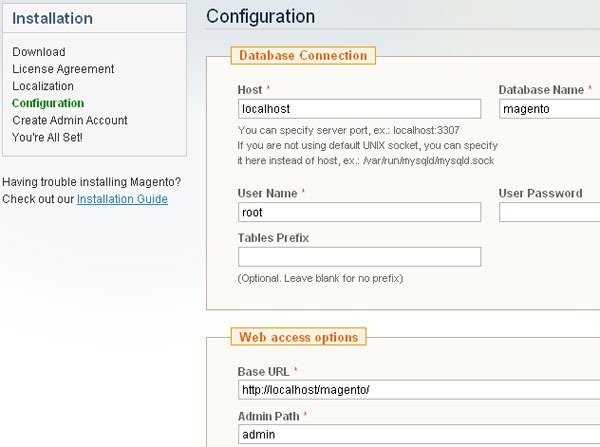Focus the User Name field
The image size is (600, 447).
[359, 212]
